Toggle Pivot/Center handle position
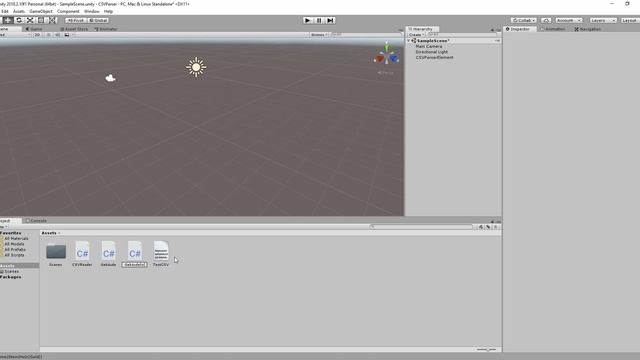This screenshot has height=360, width=640. point(76,20)
